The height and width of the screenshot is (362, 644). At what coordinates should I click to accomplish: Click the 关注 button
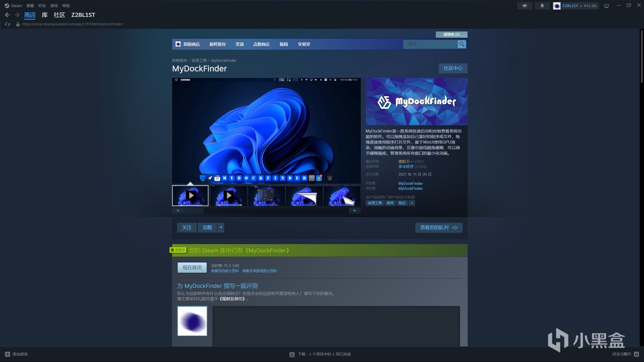pyautogui.click(x=187, y=228)
